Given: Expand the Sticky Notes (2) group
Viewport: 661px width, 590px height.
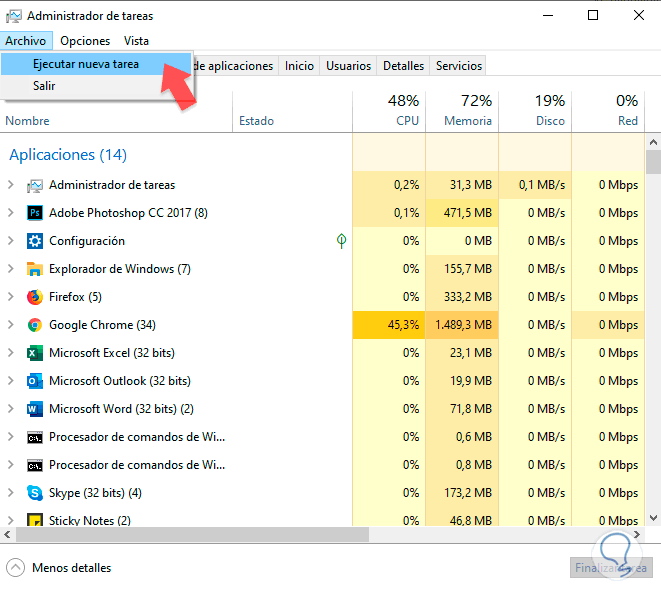Looking at the screenshot, I should 11,520.
